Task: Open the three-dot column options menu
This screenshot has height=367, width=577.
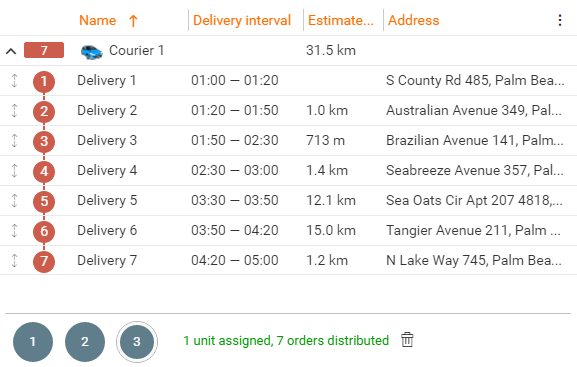Action: click(x=560, y=20)
